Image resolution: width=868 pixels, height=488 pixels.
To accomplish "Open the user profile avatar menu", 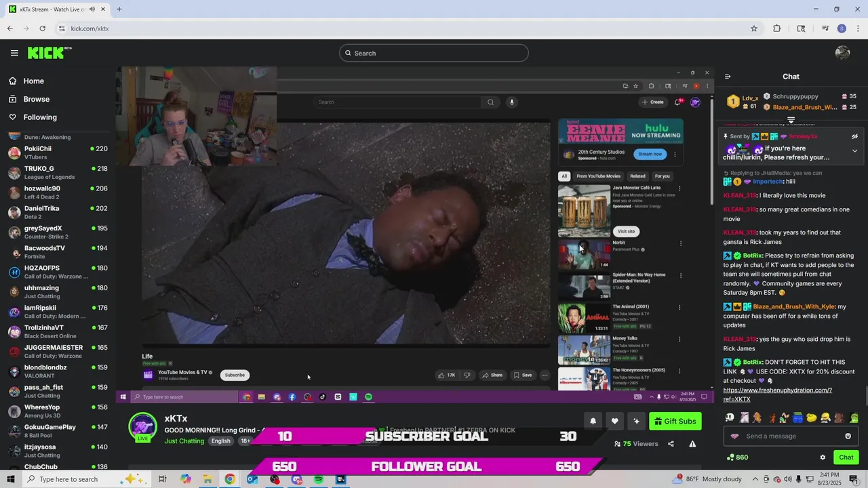I will (x=843, y=53).
